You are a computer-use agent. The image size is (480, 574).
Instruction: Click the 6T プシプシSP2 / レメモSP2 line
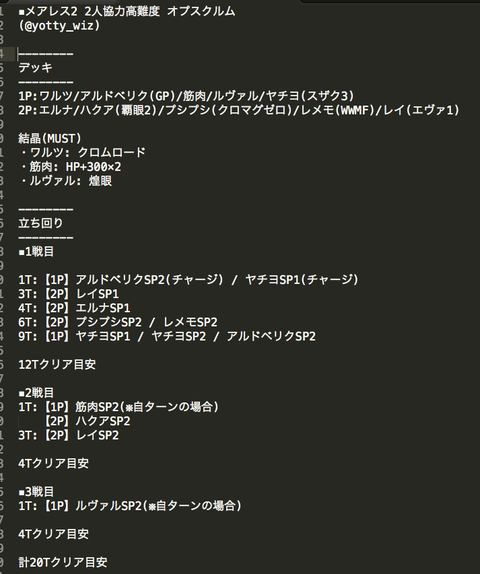(x=118, y=322)
